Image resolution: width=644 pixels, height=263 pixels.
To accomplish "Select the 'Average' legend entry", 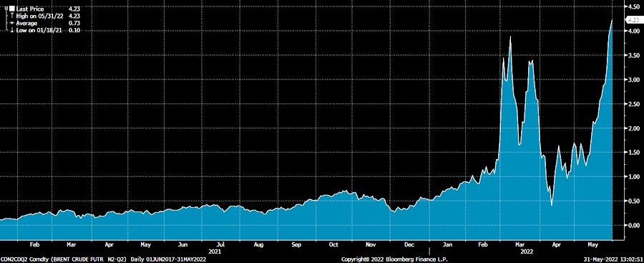I will 27,23.
